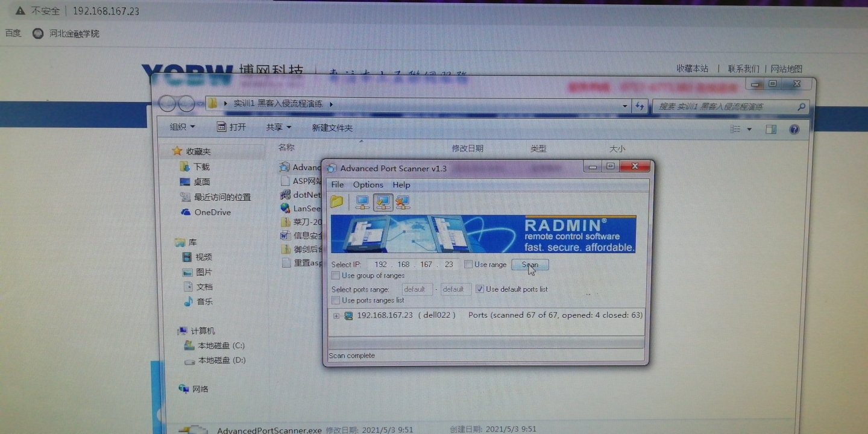Click the first computer icon in the Port Scanner toolbar
The width and height of the screenshot is (868, 434).
click(362, 202)
